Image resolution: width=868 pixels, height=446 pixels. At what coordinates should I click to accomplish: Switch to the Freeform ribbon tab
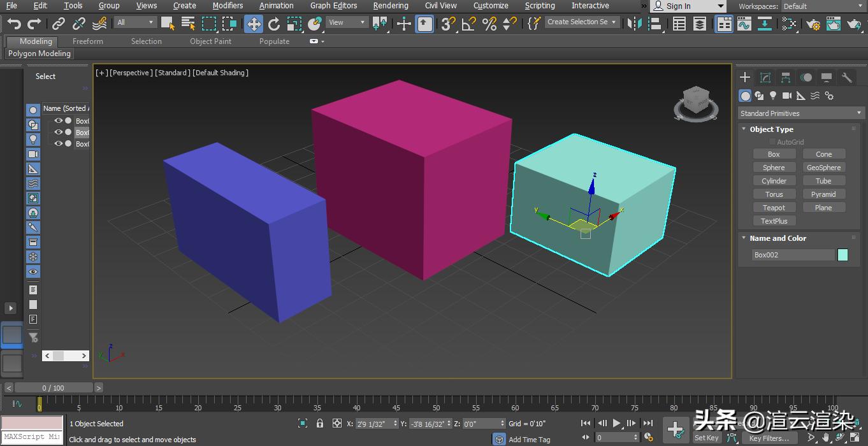tap(87, 41)
